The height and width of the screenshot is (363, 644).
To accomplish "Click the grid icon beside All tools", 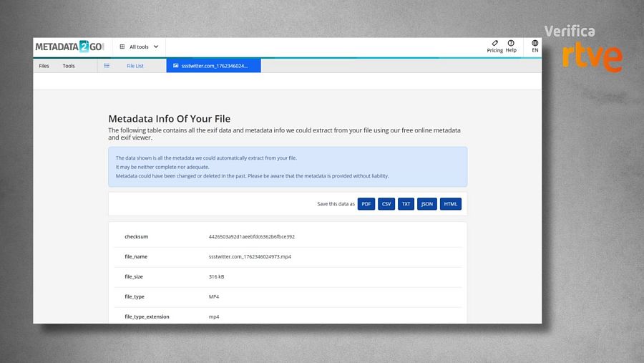I will pyautogui.click(x=122, y=47).
